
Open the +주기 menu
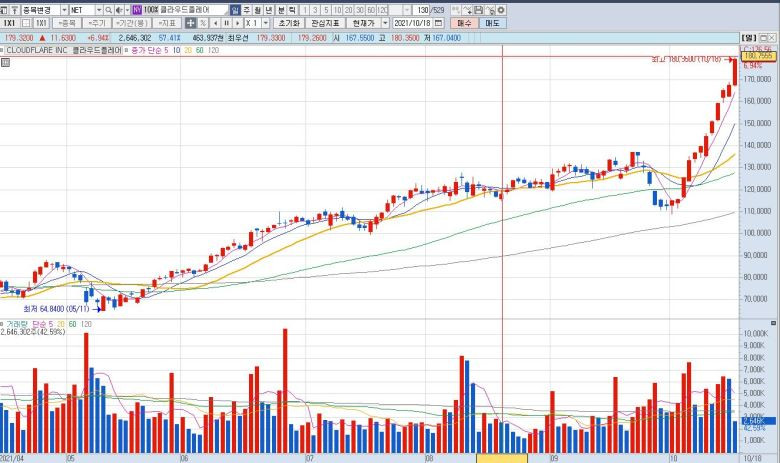coord(97,23)
